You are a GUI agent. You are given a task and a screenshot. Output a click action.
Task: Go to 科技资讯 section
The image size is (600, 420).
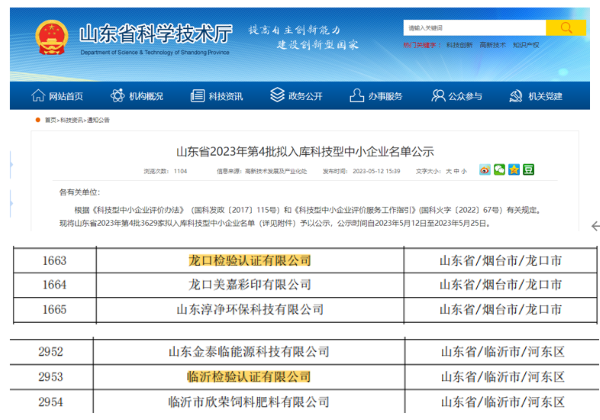pos(226,96)
